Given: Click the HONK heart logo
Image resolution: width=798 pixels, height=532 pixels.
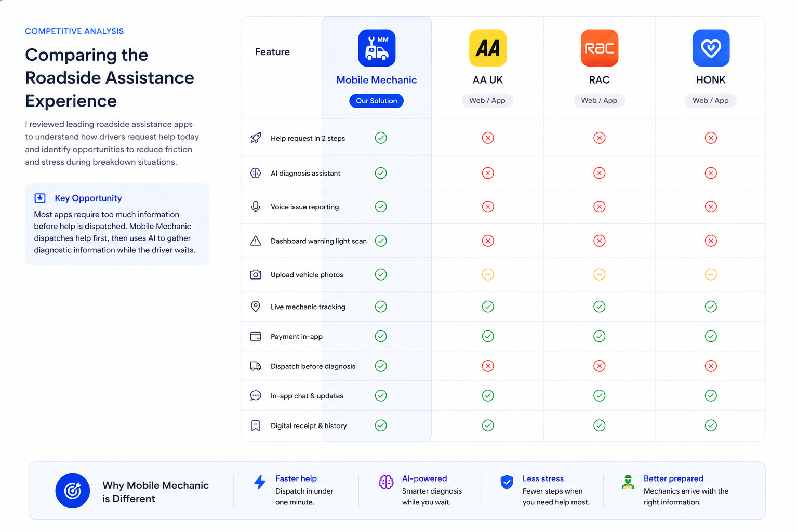Looking at the screenshot, I should point(711,48).
